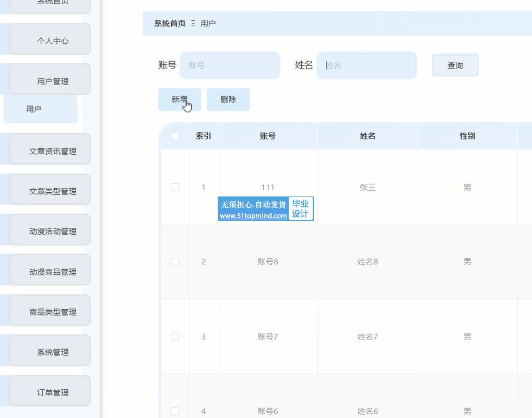Screen dimensions: 532x418
Task: Expand 商品类型管理 menu
Action: click(50, 310)
